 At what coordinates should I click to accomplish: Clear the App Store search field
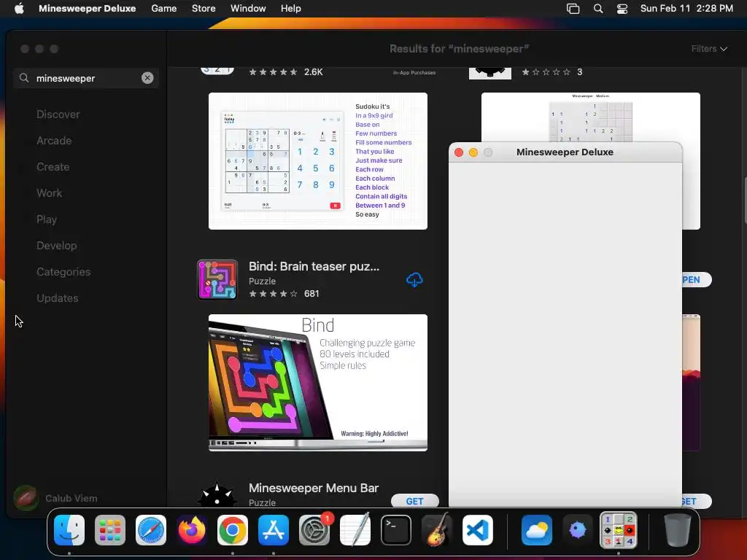(x=147, y=78)
